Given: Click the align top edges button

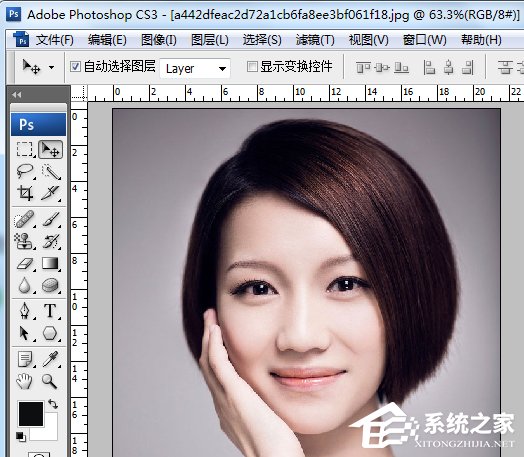Looking at the screenshot, I should point(363,67).
